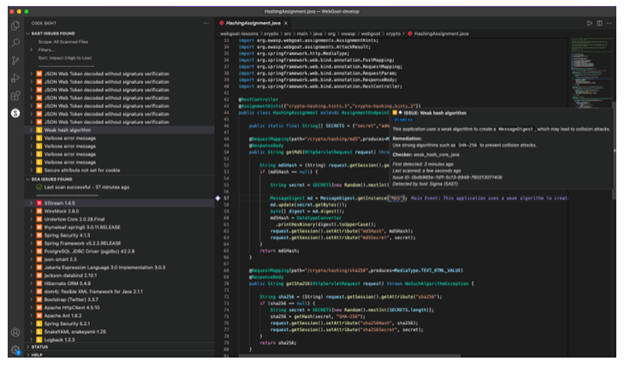Open the Code Sight panel more actions menu
624x367 pixels.
tap(206, 23)
